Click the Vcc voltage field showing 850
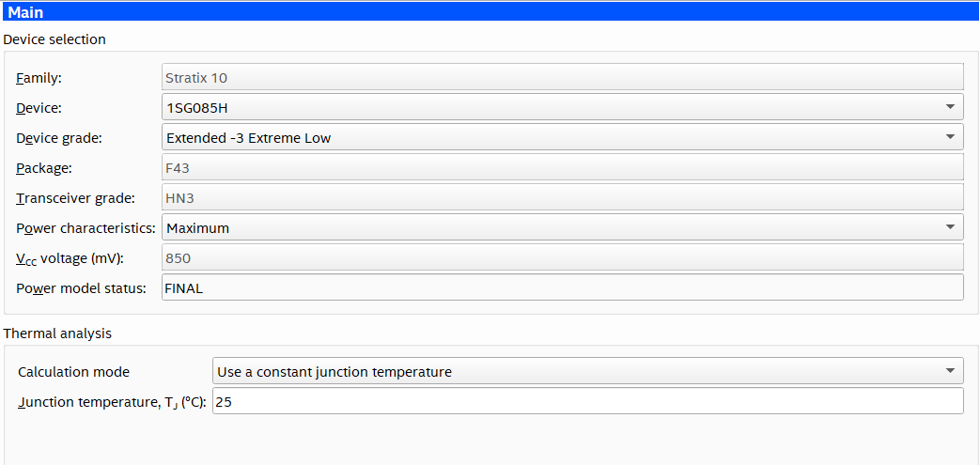 coord(562,257)
